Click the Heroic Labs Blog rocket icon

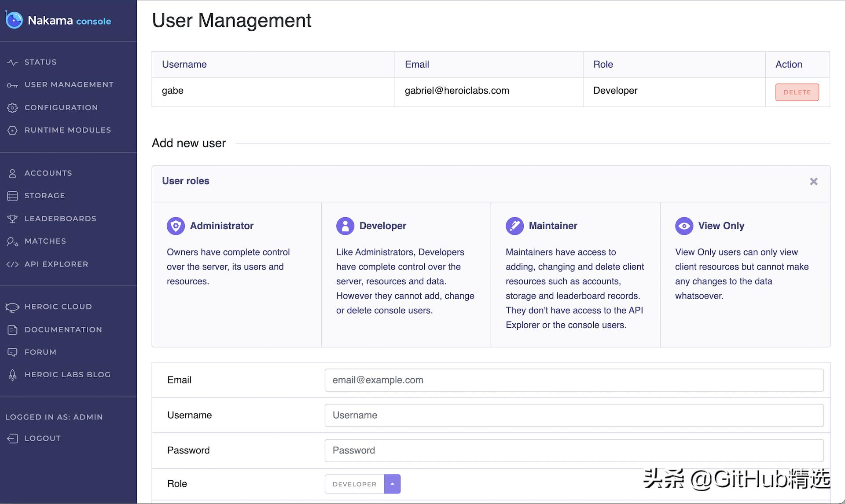(12, 375)
